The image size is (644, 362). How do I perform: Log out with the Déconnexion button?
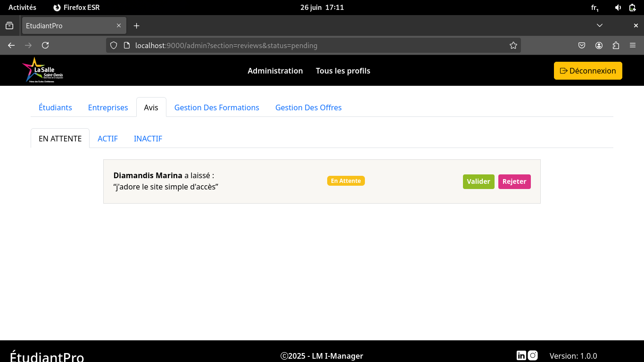tap(587, 71)
